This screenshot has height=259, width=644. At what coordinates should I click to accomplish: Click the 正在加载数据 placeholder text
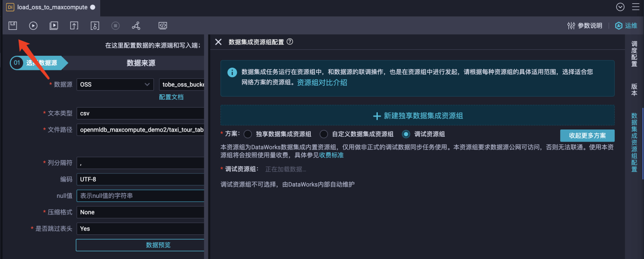coord(286,169)
